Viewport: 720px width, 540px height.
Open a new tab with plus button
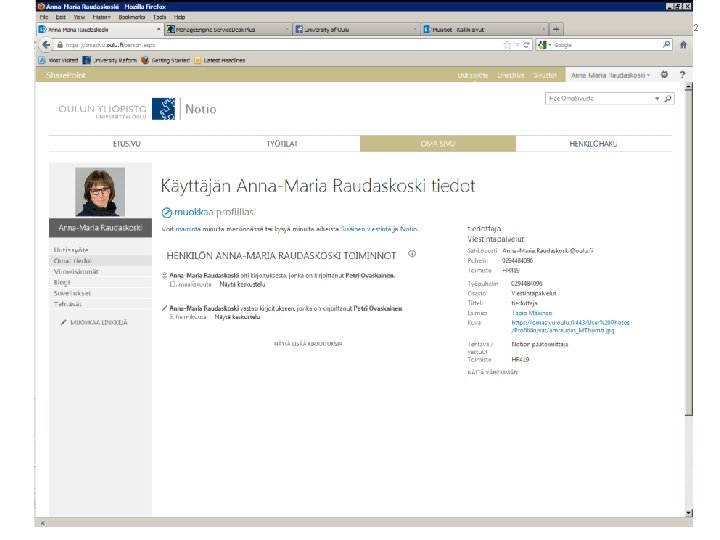click(556, 29)
